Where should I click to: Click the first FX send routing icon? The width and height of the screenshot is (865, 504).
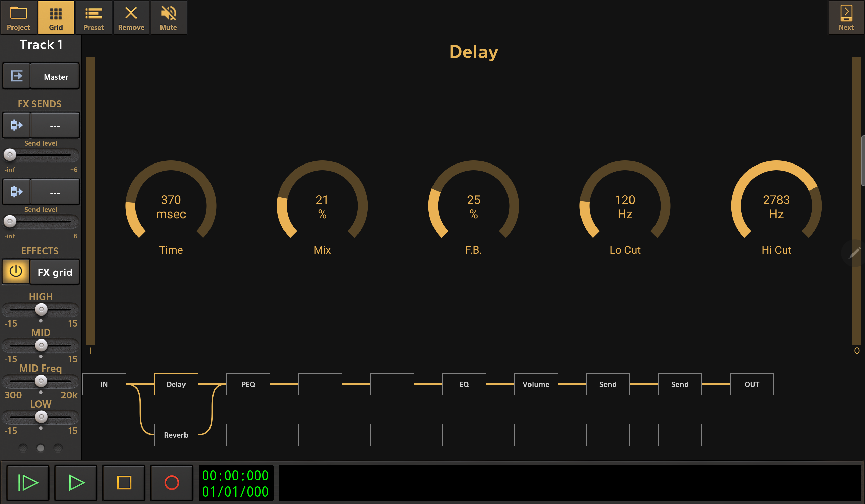tap(16, 125)
